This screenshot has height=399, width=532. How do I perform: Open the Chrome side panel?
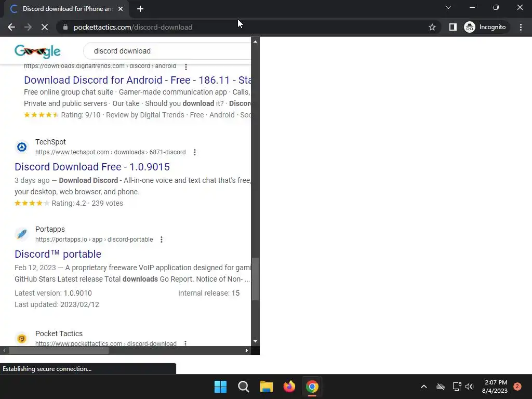pyautogui.click(x=453, y=27)
